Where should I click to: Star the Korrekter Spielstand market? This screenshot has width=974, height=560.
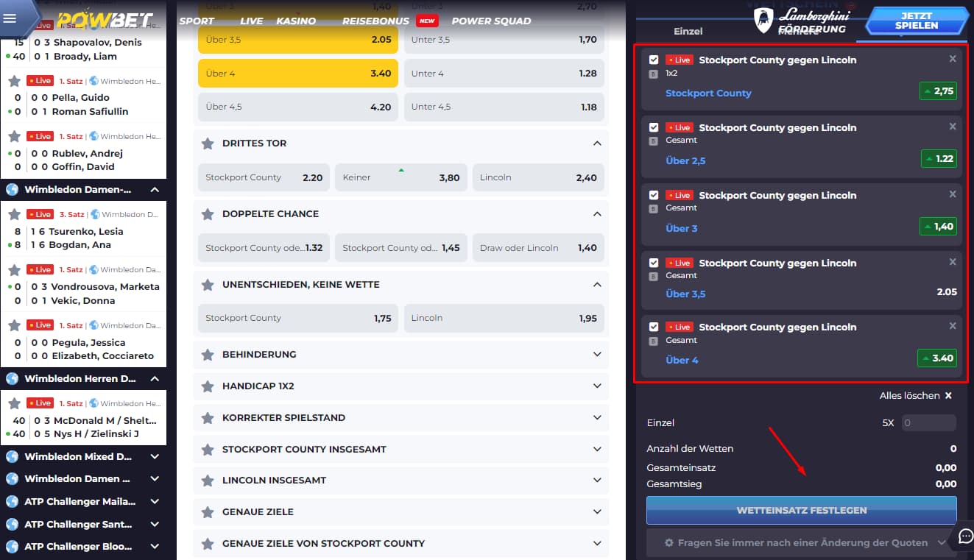[x=208, y=418]
